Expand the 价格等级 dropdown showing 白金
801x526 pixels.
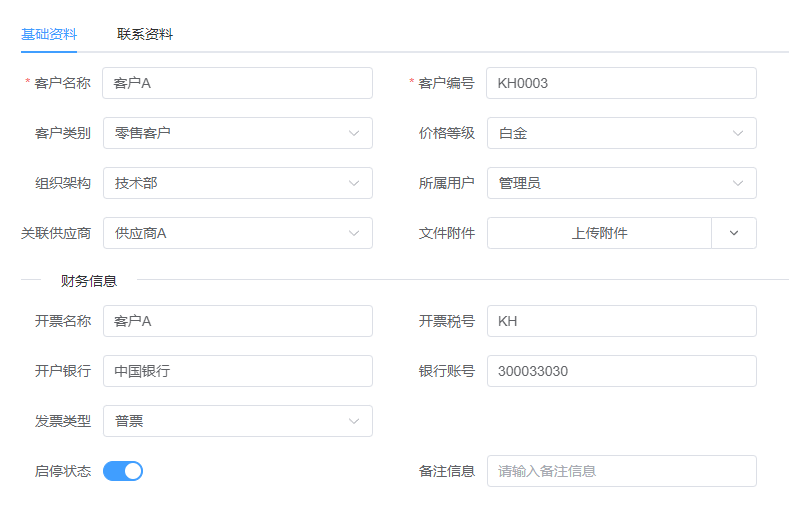[x=621, y=133]
